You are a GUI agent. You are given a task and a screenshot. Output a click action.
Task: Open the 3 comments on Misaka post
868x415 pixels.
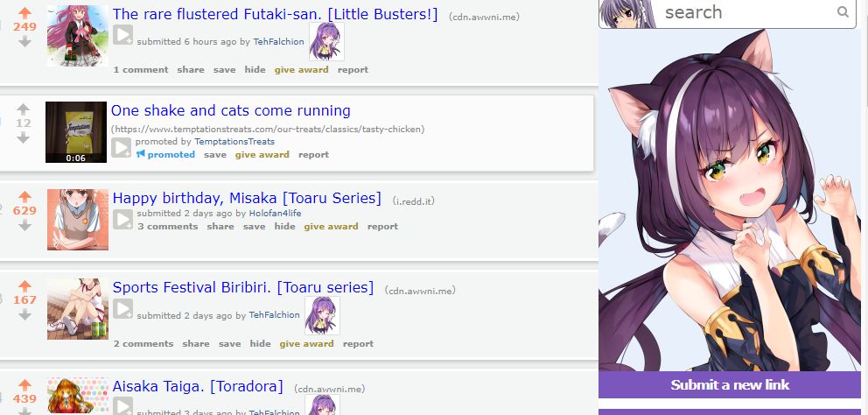coord(168,226)
